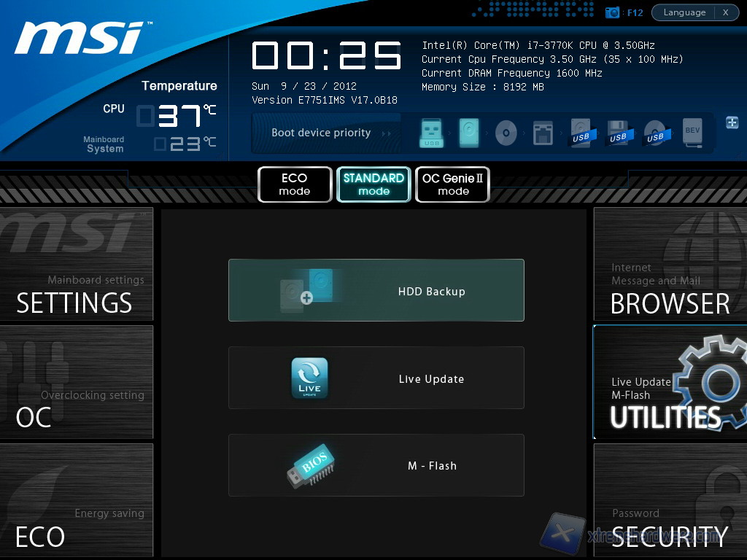
Task: Launch the HDD Backup utility
Action: [376, 290]
